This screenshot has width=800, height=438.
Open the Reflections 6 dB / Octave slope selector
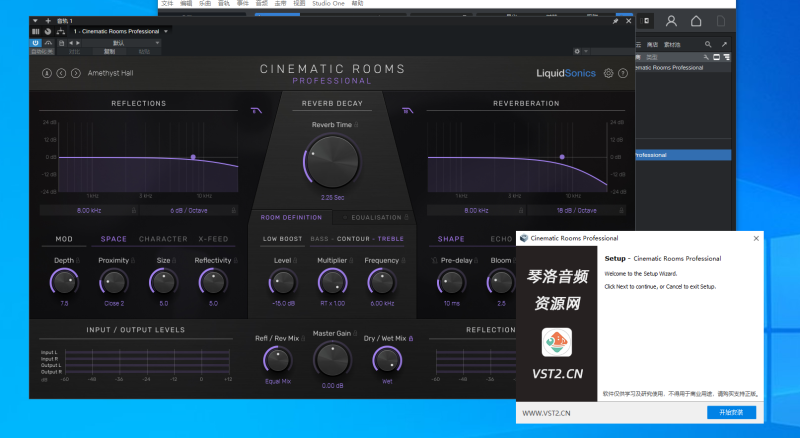189,210
